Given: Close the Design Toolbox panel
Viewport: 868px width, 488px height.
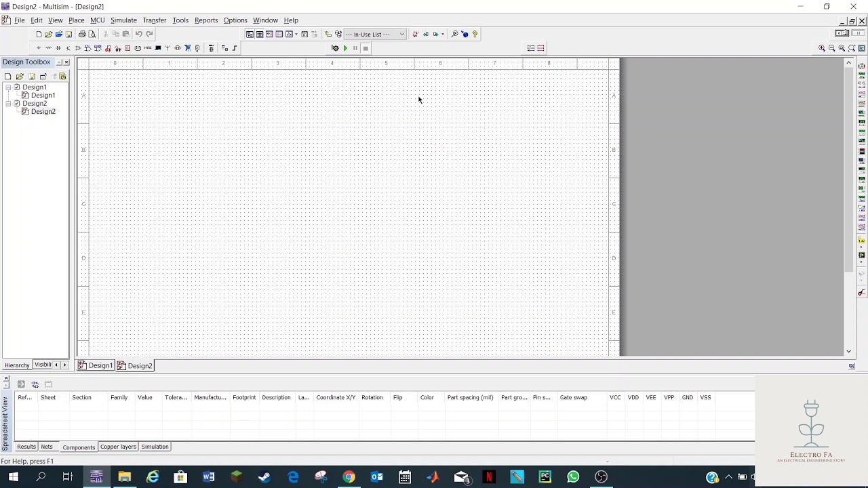Looking at the screenshot, I should pos(66,62).
